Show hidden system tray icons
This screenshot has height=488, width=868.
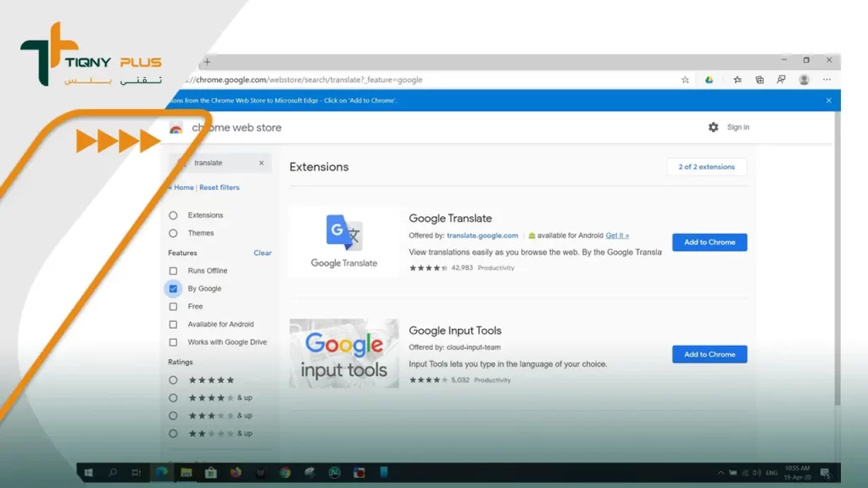point(721,473)
